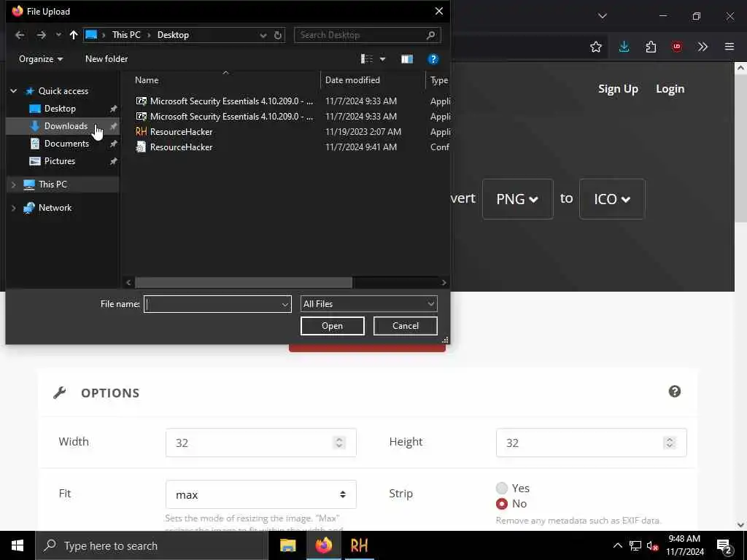
Task: Click the Width value field
Action: [260, 443]
